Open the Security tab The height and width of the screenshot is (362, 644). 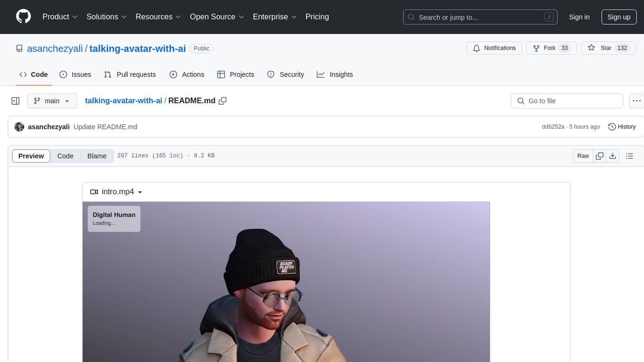(286, 74)
